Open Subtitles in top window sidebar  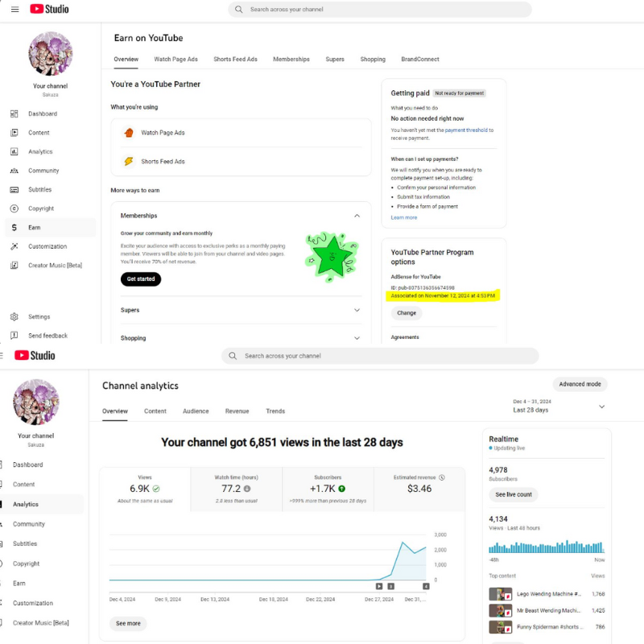pyautogui.click(x=39, y=189)
